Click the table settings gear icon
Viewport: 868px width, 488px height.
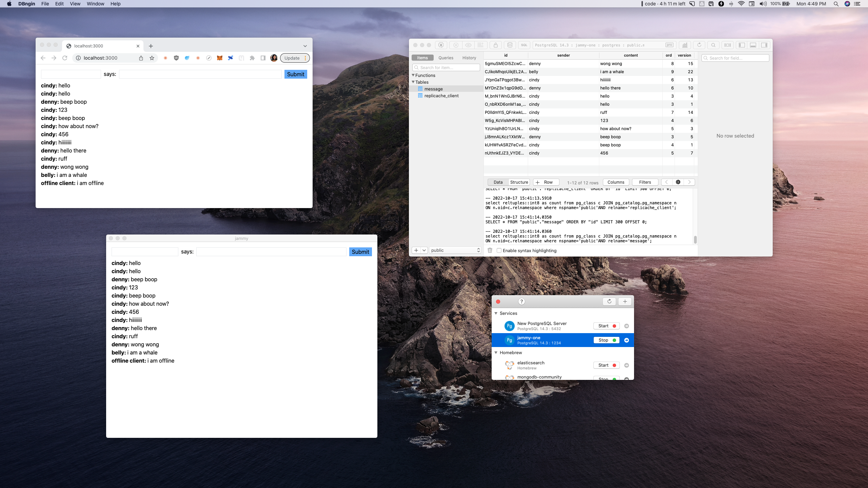(678, 182)
